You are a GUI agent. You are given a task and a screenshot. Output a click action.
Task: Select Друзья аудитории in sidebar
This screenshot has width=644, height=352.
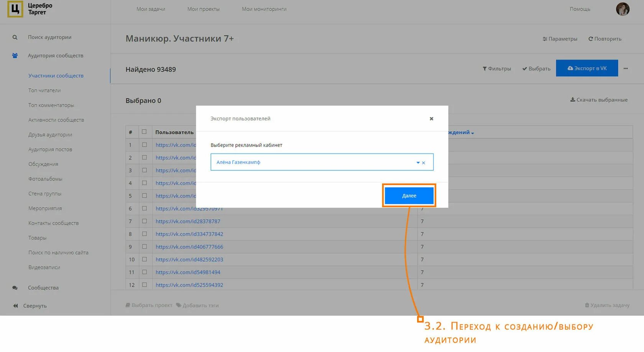(50, 135)
